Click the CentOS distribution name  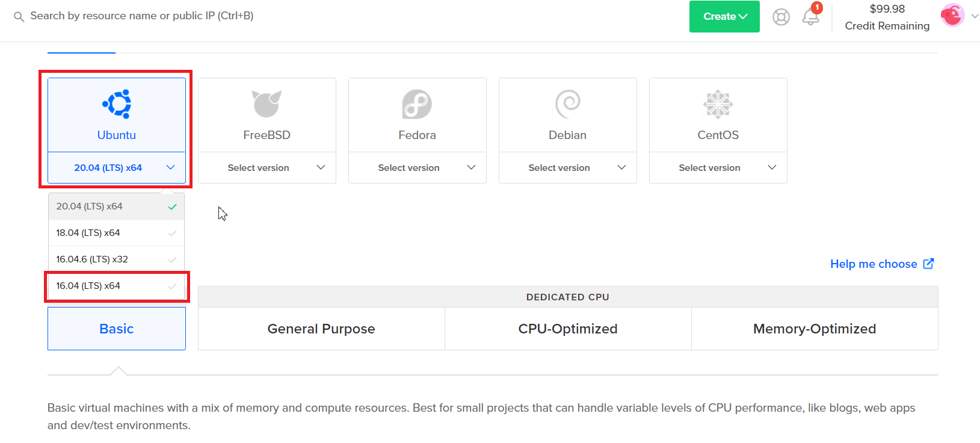pos(718,135)
